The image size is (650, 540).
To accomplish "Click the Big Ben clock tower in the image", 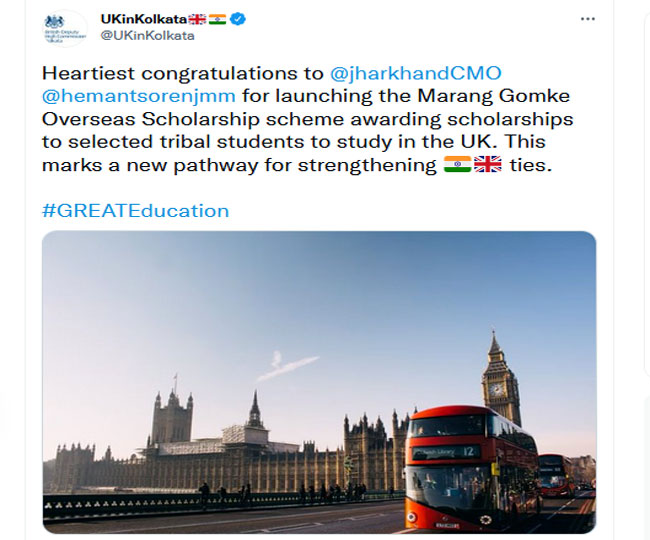I will click(x=498, y=385).
